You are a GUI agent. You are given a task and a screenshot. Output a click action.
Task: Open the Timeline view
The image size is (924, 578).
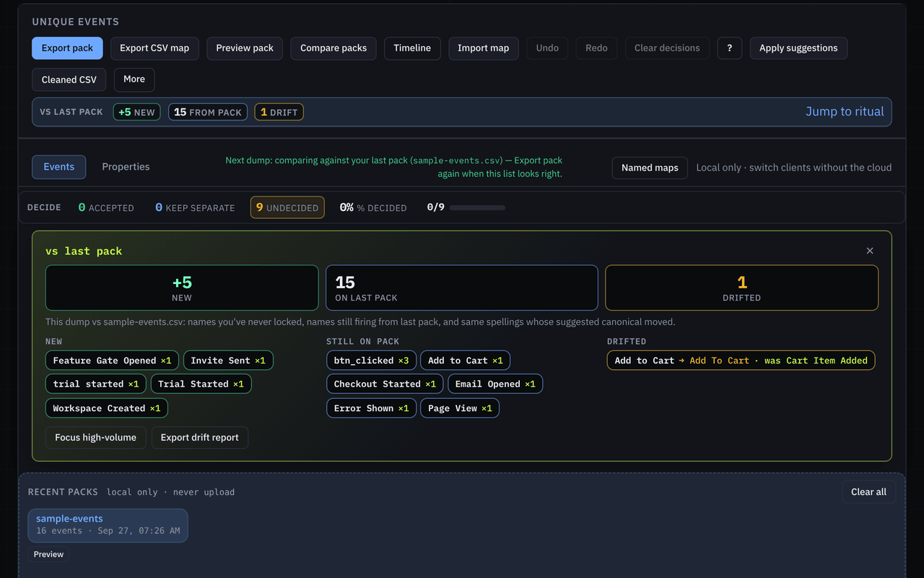coord(412,48)
